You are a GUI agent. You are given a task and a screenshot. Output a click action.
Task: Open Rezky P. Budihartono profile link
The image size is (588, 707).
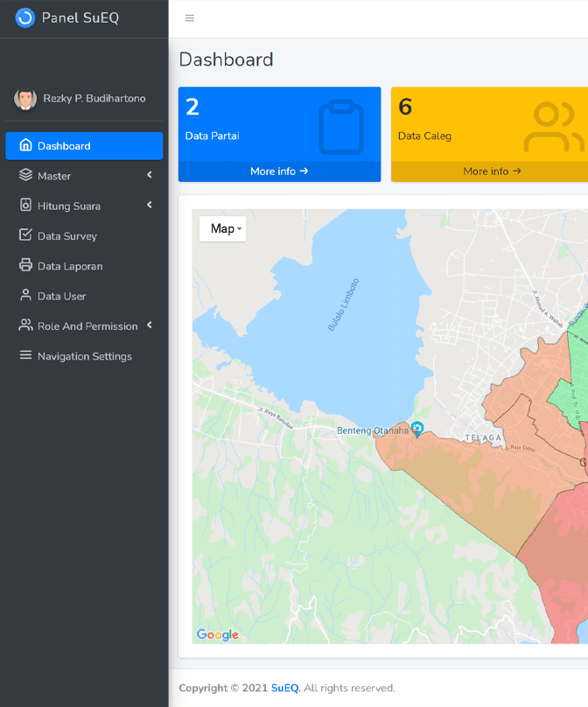pyautogui.click(x=94, y=98)
